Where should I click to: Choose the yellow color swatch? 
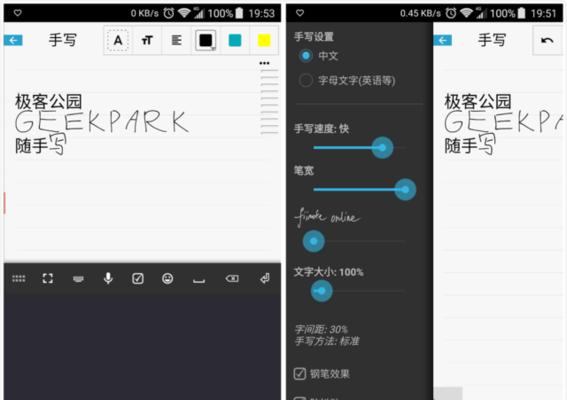(264, 40)
